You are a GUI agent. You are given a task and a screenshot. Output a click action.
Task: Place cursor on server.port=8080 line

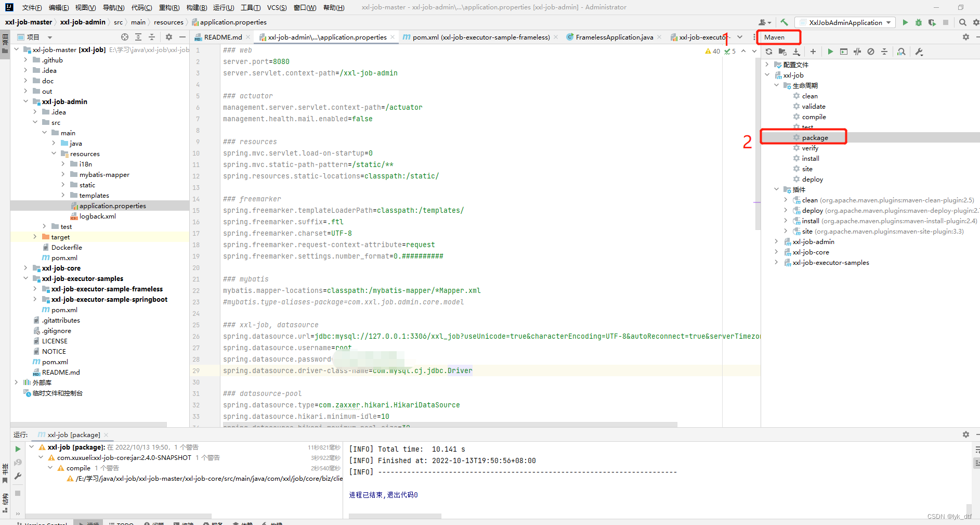coord(256,61)
